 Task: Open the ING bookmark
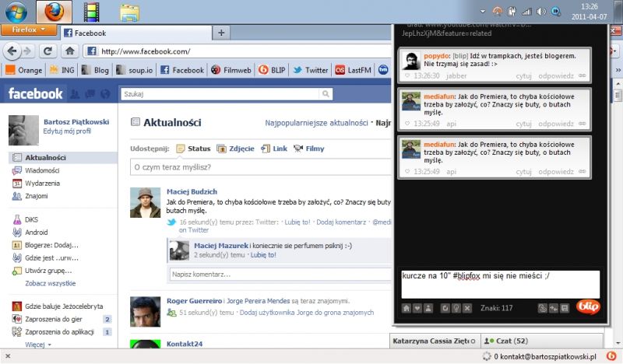click(x=62, y=70)
